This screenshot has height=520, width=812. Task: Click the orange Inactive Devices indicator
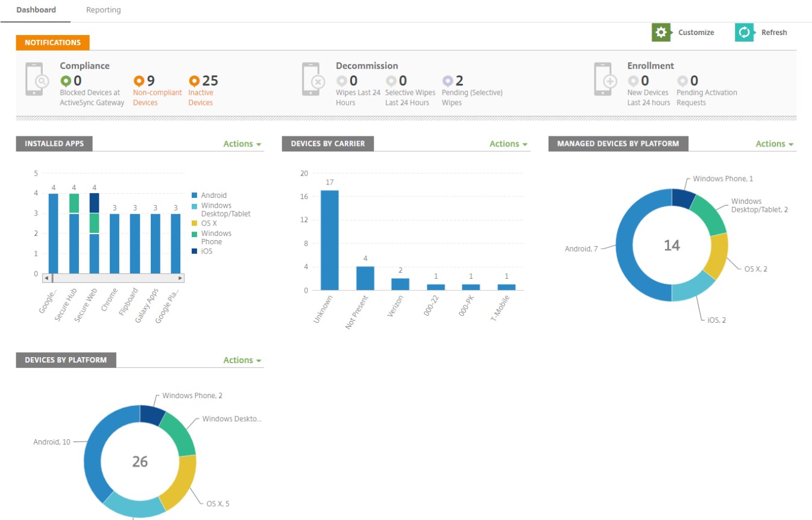193,80
